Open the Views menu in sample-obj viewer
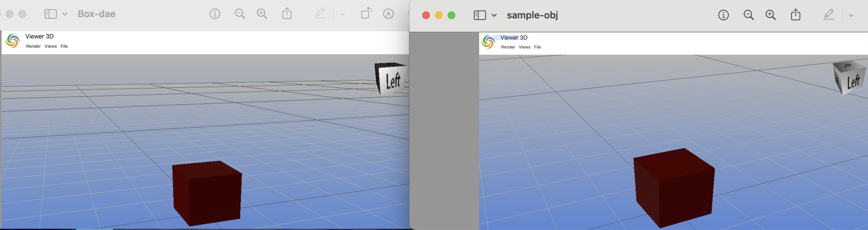The image size is (868, 230). pyautogui.click(x=524, y=47)
